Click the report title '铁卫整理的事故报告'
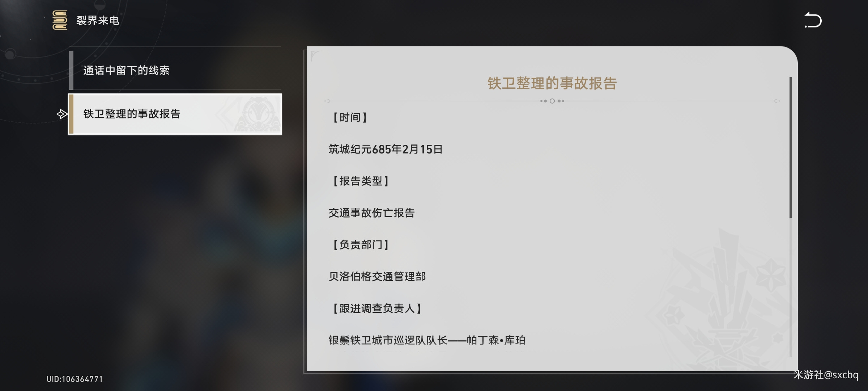The image size is (868, 391). [552, 83]
